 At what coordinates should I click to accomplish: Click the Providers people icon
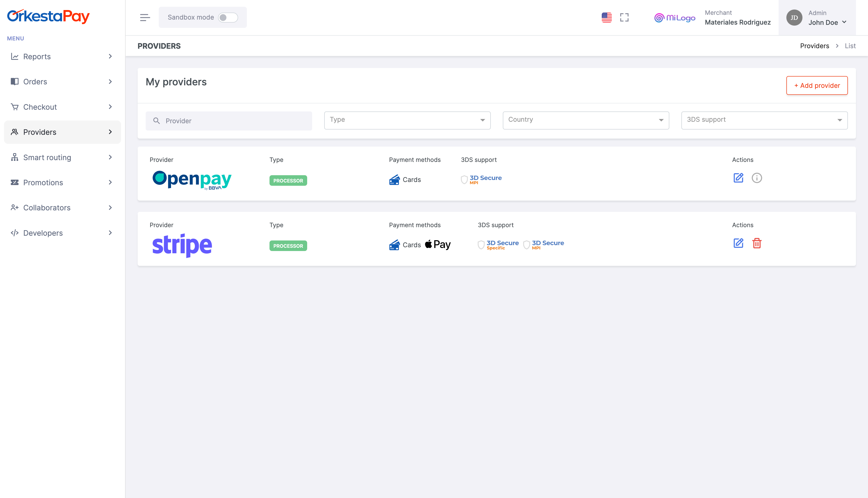click(15, 132)
